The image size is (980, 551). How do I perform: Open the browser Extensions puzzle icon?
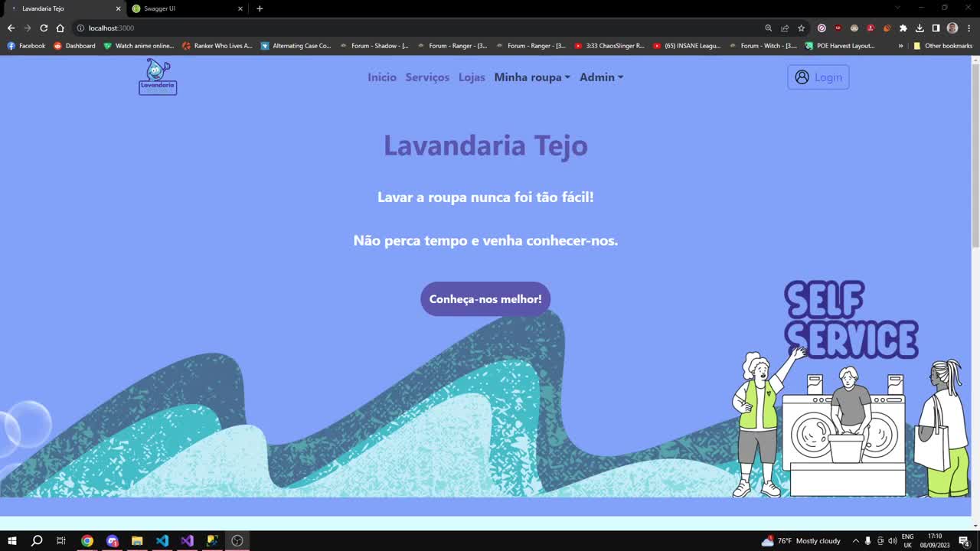pos(902,28)
